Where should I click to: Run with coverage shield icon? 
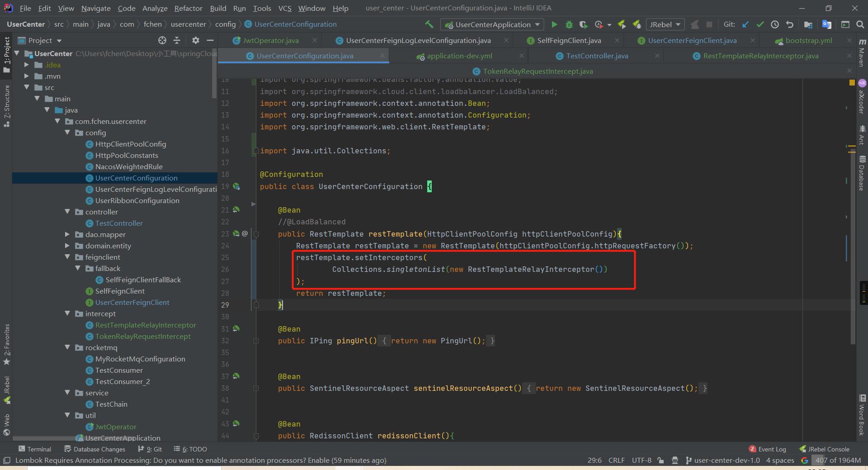coord(584,24)
